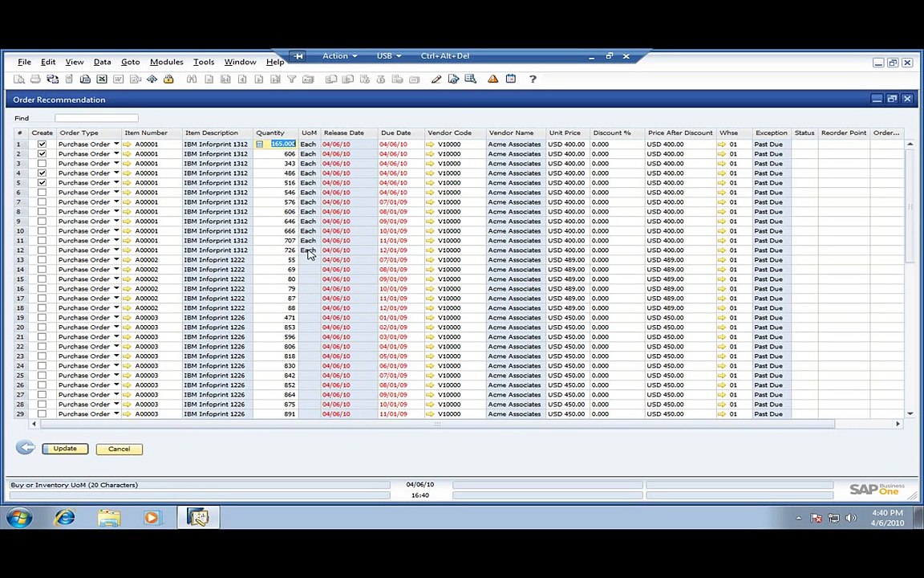Open Whse link arrow in row 19

point(722,317)
